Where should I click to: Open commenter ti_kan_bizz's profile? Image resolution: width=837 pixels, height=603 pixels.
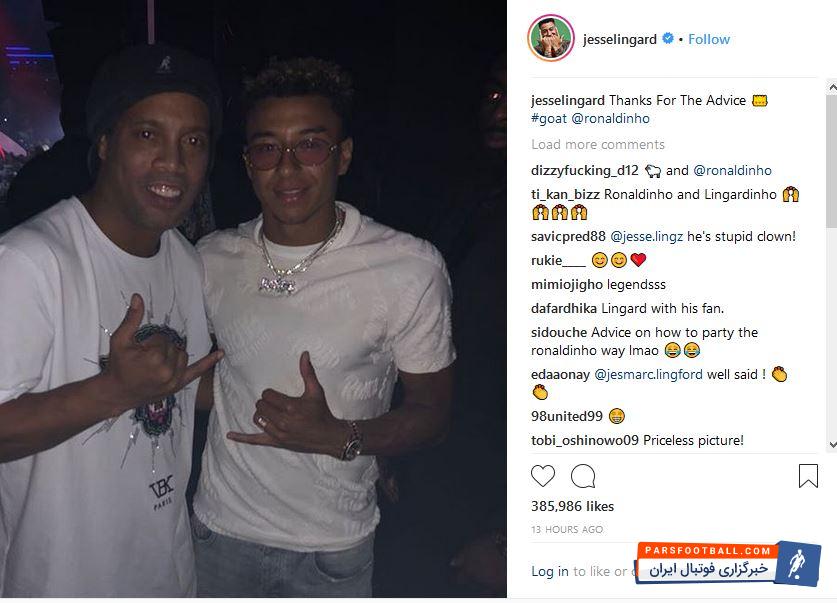(x=566, y=195)
